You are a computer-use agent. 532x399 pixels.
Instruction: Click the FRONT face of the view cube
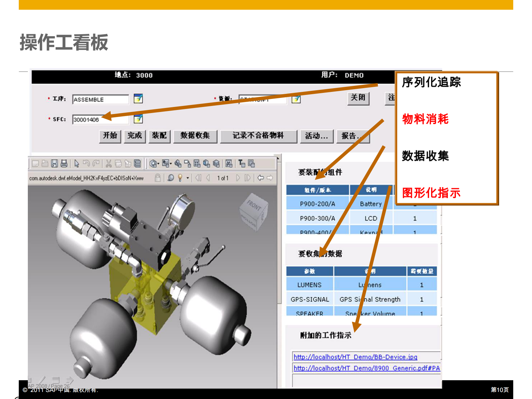(x=254, y=205)
